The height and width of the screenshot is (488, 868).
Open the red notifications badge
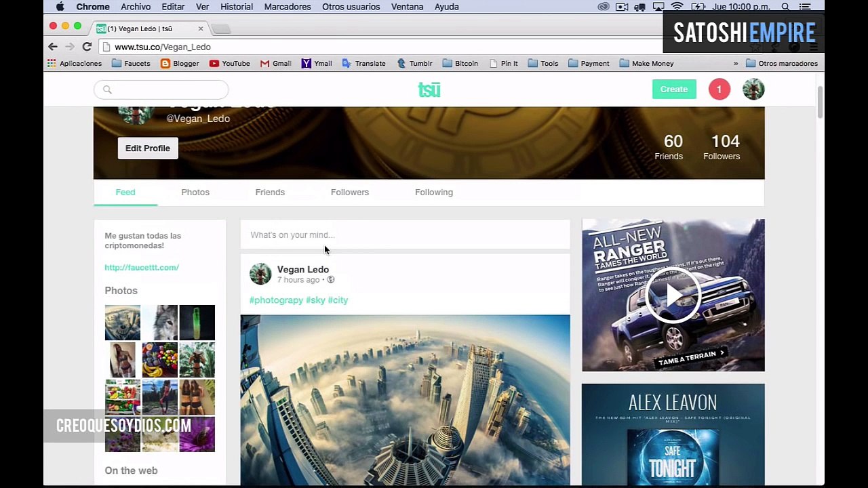719,89
